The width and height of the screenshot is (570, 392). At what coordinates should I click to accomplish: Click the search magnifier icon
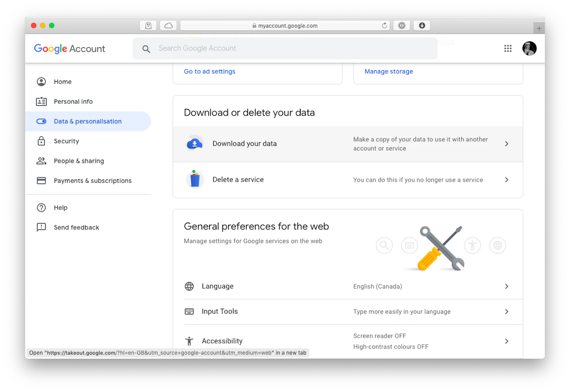coord(146,49)
